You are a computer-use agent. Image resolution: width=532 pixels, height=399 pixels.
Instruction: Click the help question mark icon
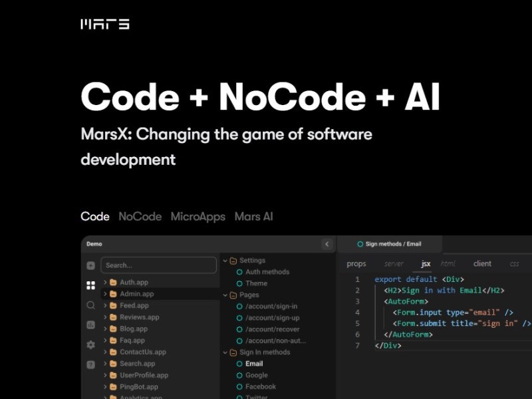(x=90, y=364)
